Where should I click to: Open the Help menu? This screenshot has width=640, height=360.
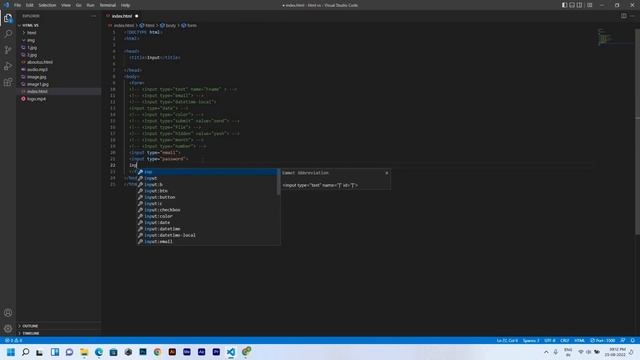pyautogui.click(x=125, y=5)
